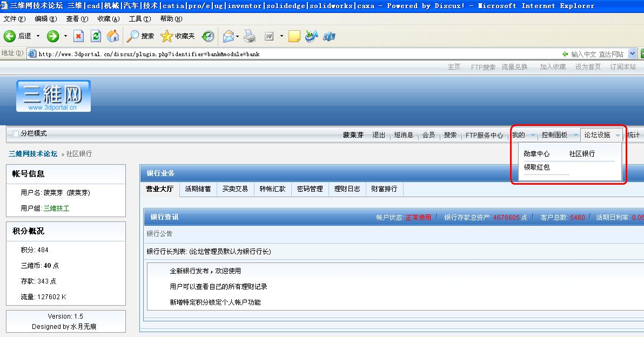Image resolution: width=644 pixels, height=337 pixels.
Task: Switch to the 买卖交易 tab
Action: (235, 189)
